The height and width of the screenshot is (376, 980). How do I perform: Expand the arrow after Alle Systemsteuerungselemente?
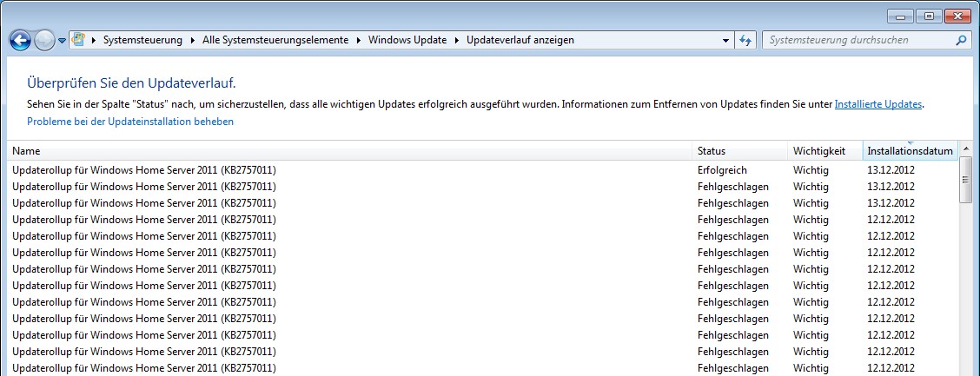[359, 40]
